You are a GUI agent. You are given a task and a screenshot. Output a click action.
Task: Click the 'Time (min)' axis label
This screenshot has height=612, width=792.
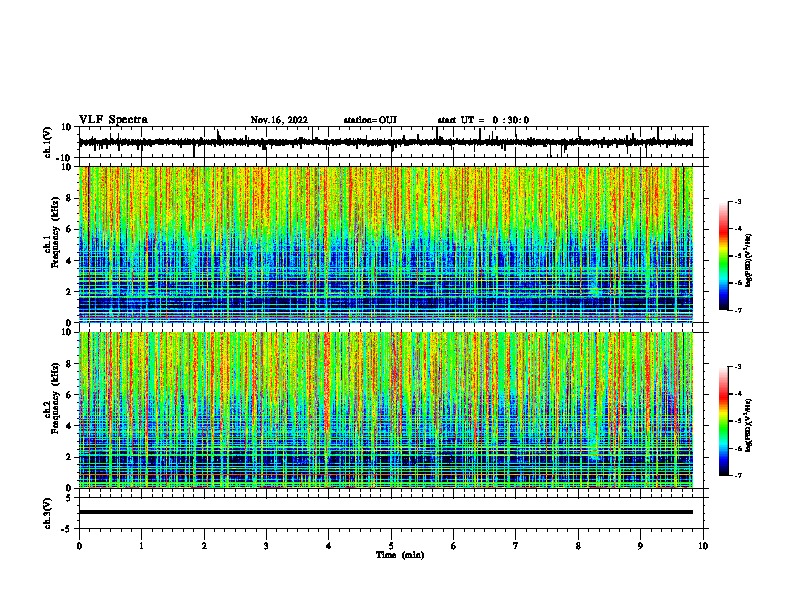pyautogui.click(x=400, y=555)
